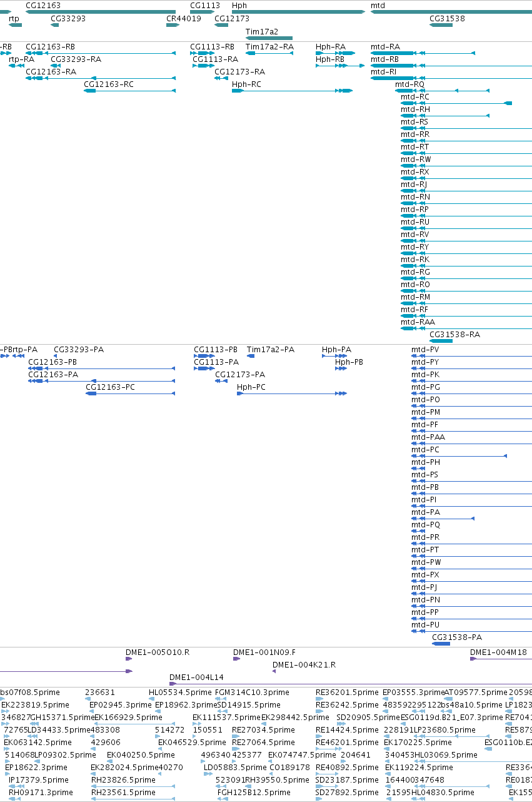Click the Hph-RB transcript label
532x802 pixels.
coord(330,59)
